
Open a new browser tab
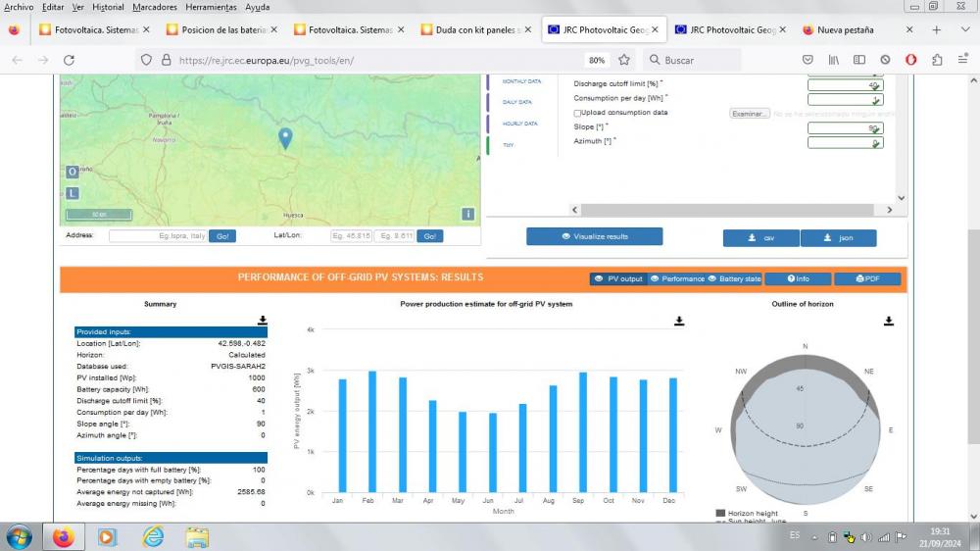[x=936, y=30]
